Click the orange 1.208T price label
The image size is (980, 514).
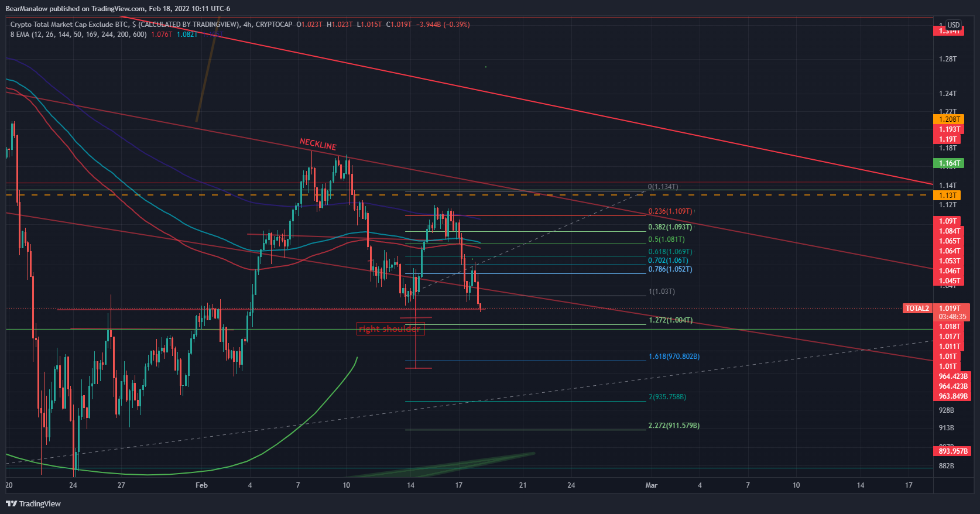tap(949, 119)
